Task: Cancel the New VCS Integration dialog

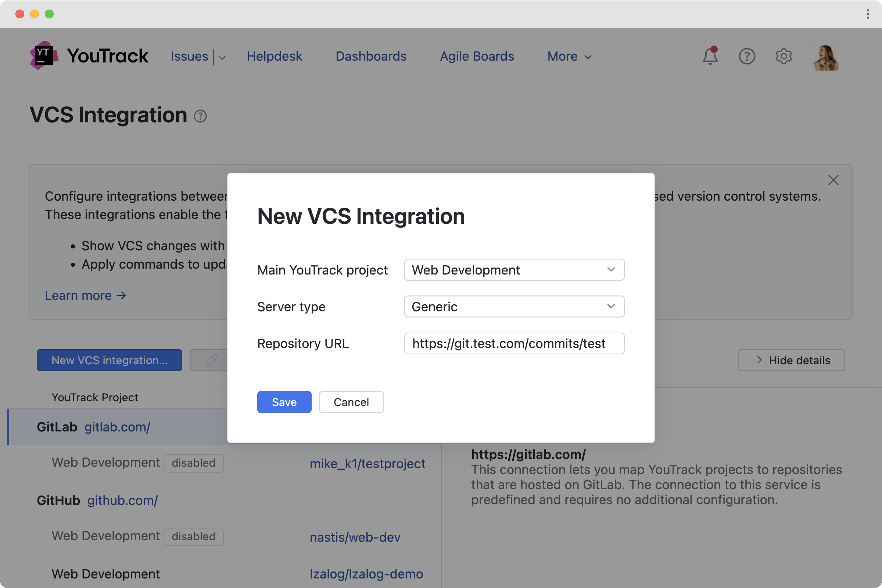Action: [351, 402]
